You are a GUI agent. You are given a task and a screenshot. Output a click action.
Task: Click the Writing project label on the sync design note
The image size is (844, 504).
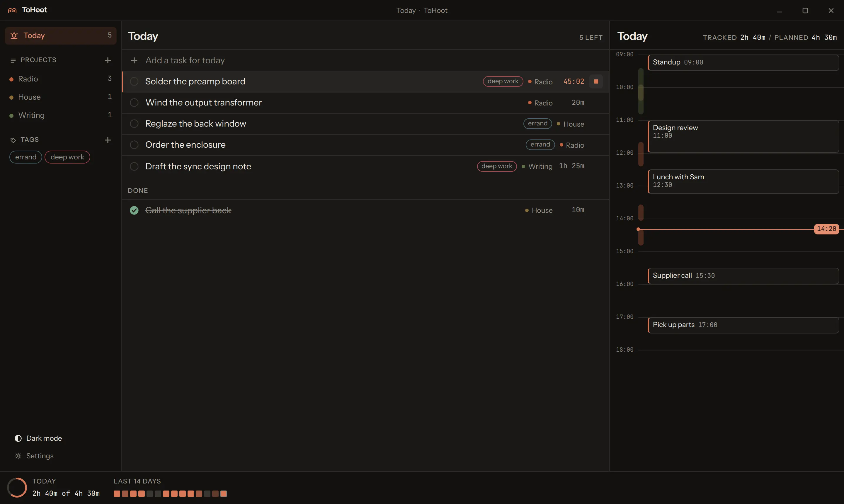tap(537, 166)
